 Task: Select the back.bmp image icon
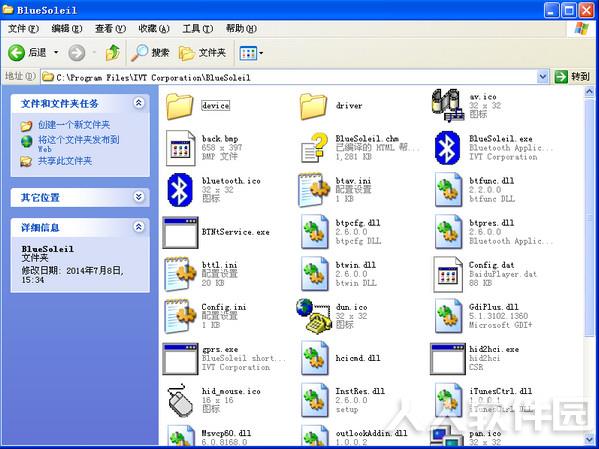181,148
